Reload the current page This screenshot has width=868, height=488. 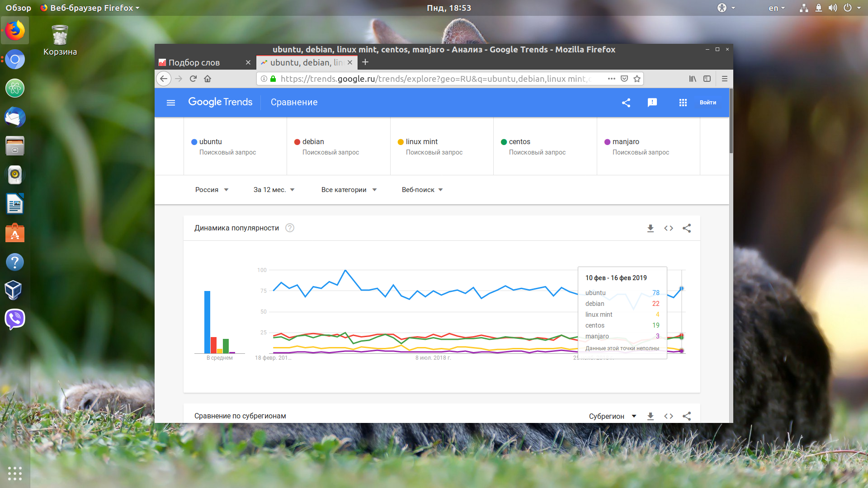pyautogui.click(x=193, y=79)
